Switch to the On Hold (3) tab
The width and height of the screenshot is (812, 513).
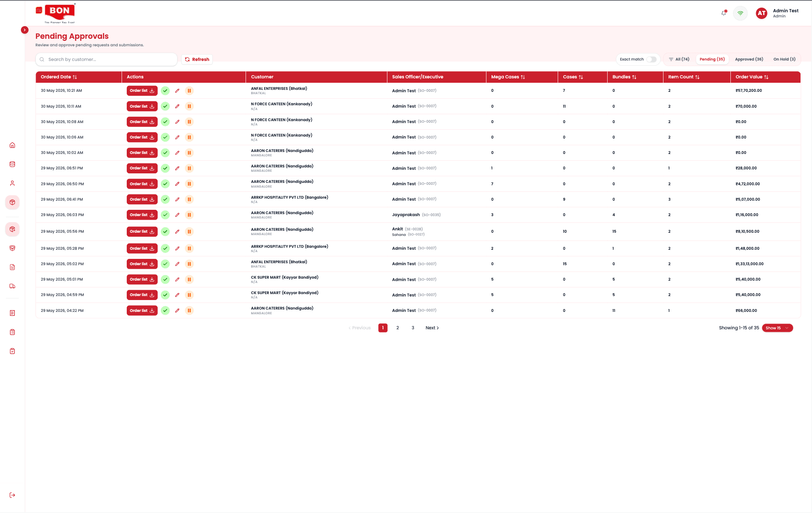[784, 59]
